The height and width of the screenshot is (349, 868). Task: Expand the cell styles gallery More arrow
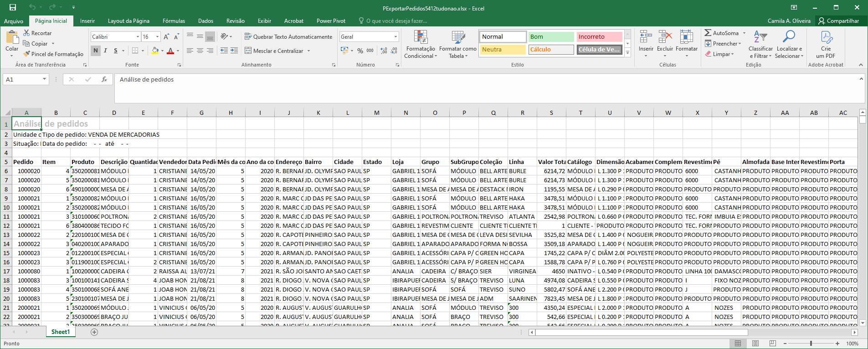tap(627, 53)
